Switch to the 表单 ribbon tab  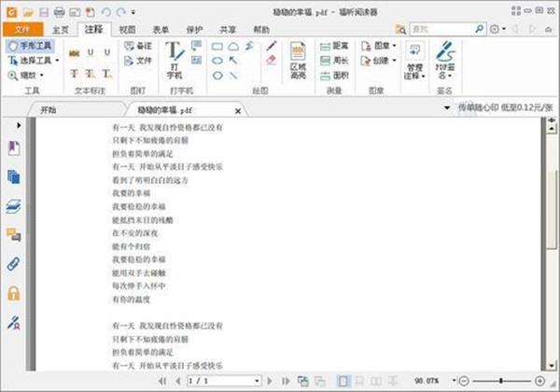pos(161,30)
